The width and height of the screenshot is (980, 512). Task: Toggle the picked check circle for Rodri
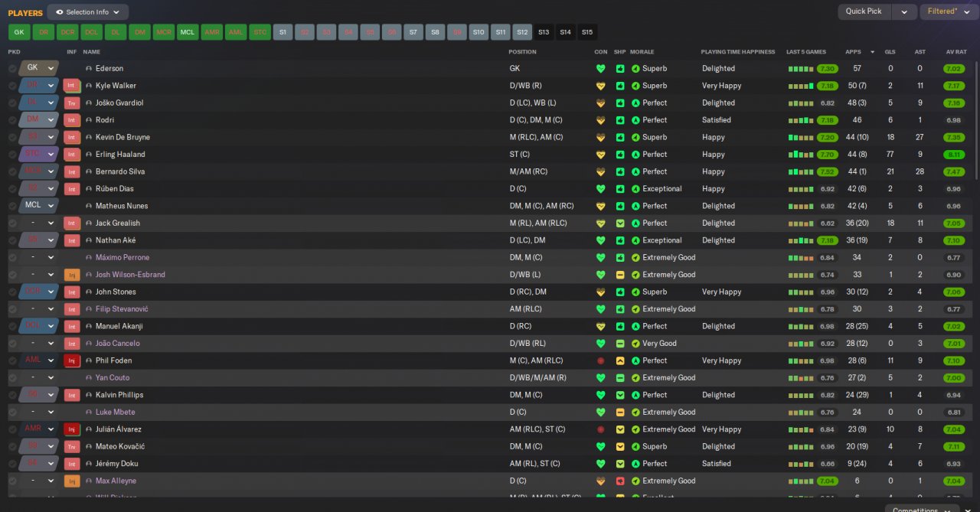[x=12, y=120]
